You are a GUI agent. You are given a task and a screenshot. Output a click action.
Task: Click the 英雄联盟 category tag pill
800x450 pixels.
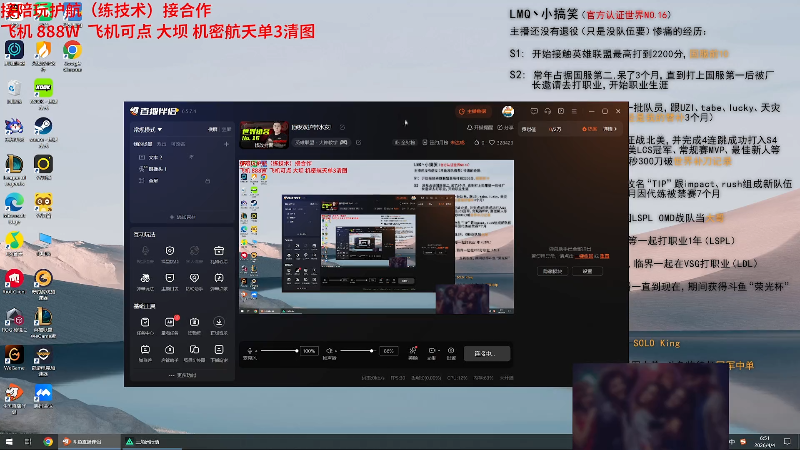321,142
